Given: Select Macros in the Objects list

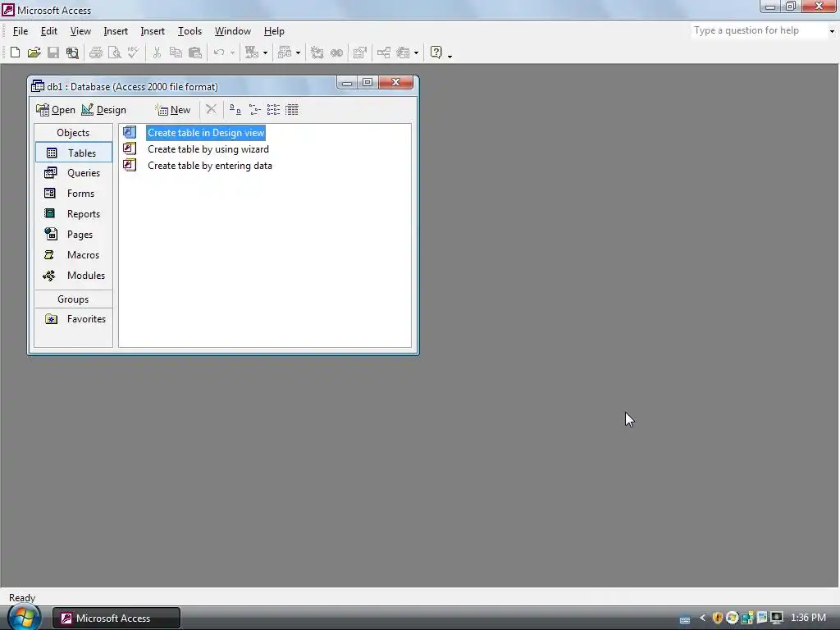Looking at the screenshot, I should click(x=73, y=255).
